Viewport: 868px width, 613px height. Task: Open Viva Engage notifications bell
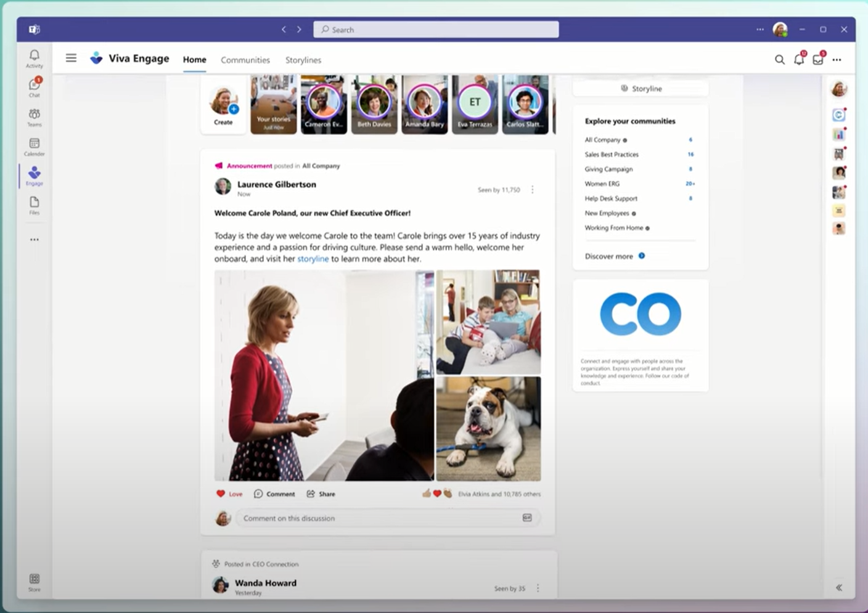pos(799,60)
